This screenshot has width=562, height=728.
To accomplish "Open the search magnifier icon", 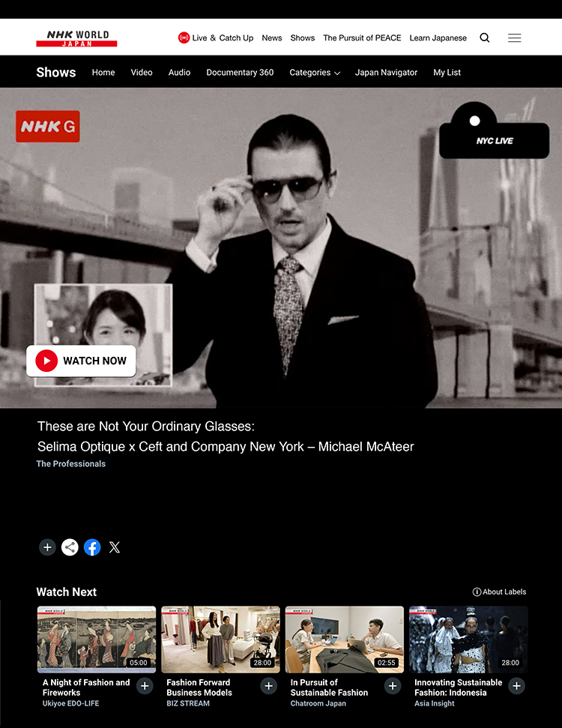I will 485,37.
